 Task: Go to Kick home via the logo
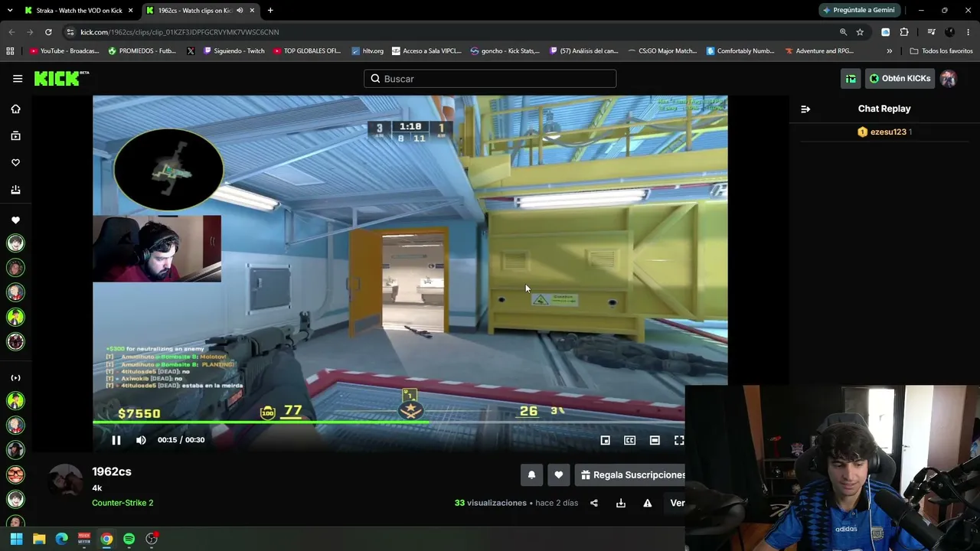pos(61,78)
